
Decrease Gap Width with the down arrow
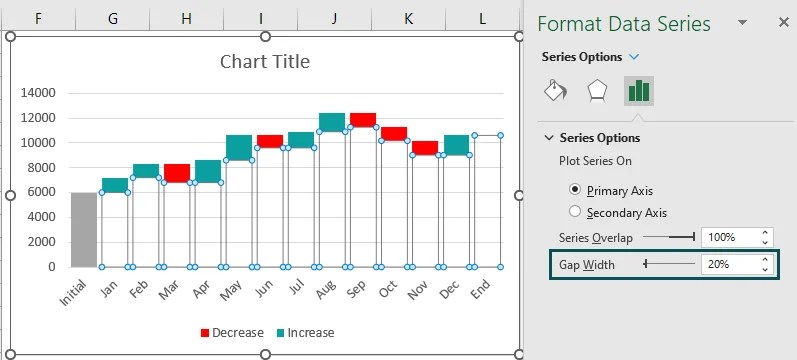coord(765,269)
